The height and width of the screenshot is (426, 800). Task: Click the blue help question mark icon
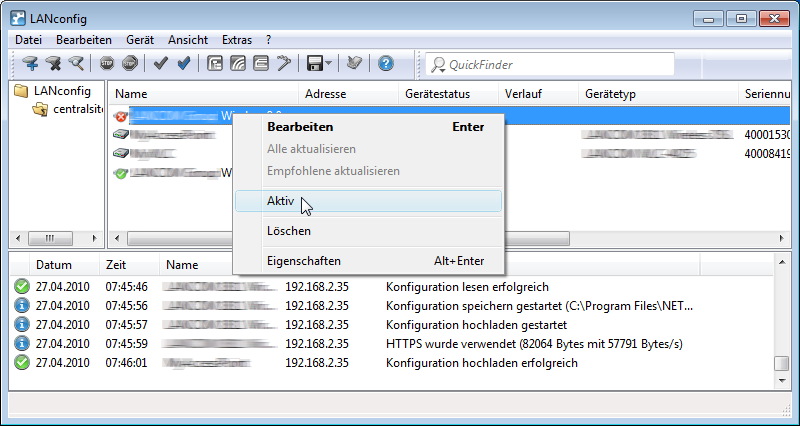(x=386, y=64)
